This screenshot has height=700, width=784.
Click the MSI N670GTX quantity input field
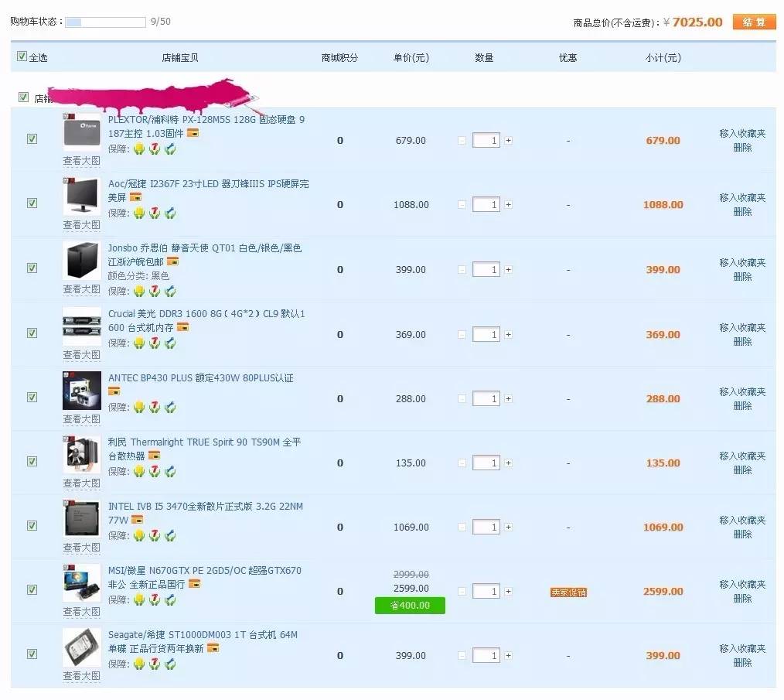[x=486, y=592]
